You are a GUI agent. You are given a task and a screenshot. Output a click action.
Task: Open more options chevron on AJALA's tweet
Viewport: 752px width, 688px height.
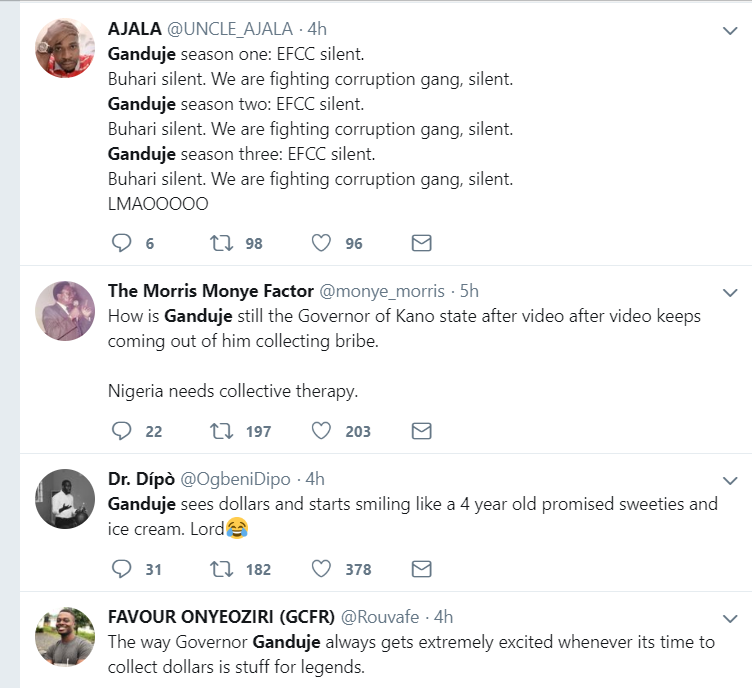[730, 32]
